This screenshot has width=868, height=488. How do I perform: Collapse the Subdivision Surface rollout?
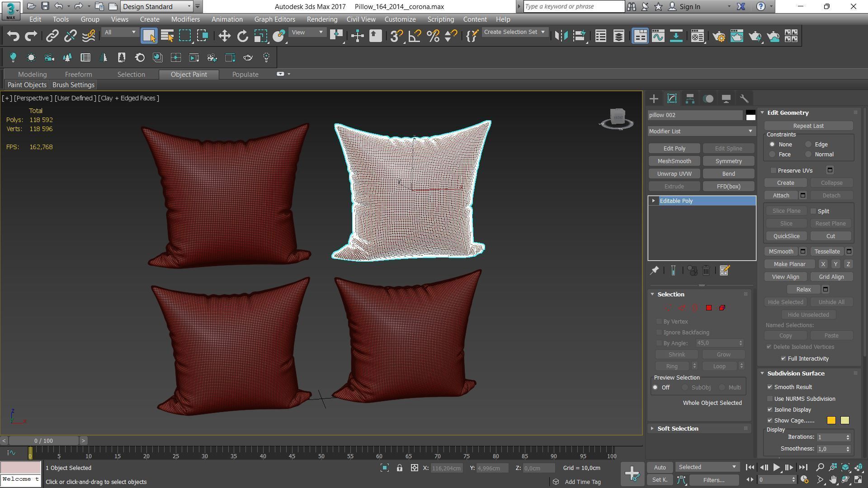pos(796,374)
